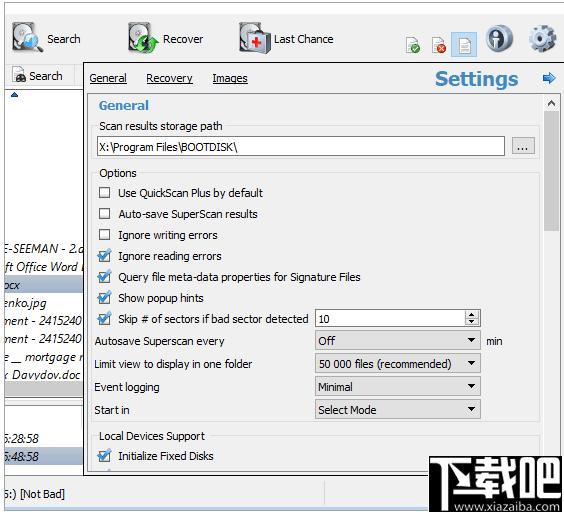Select the E-SEEMAN - 2 file row
The width and height of the screenshot is (564, 512).
click(x=44, y=249)
